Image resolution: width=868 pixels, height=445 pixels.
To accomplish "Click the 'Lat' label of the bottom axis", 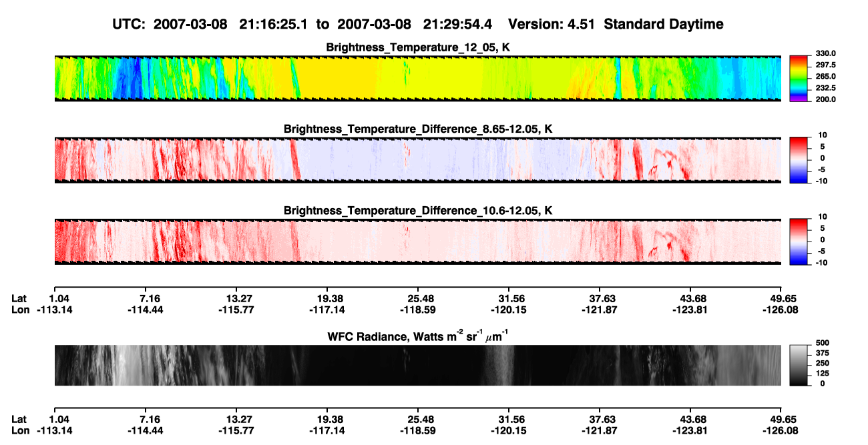I will click(x=19, y=419).
